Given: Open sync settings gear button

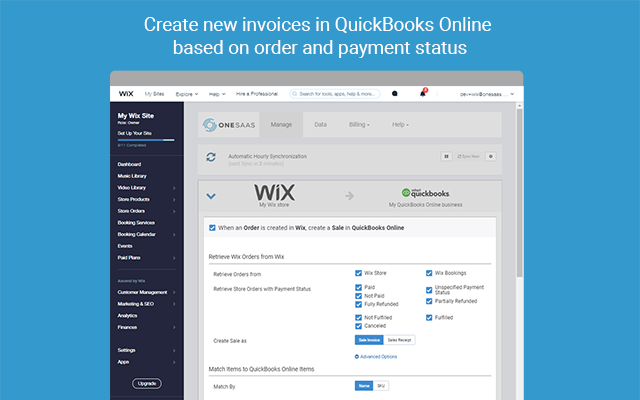Looking at the screenshot, I should 491,156.
